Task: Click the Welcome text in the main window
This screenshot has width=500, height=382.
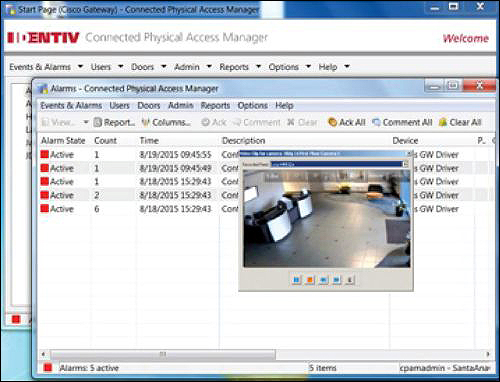Action: (466, 38)
